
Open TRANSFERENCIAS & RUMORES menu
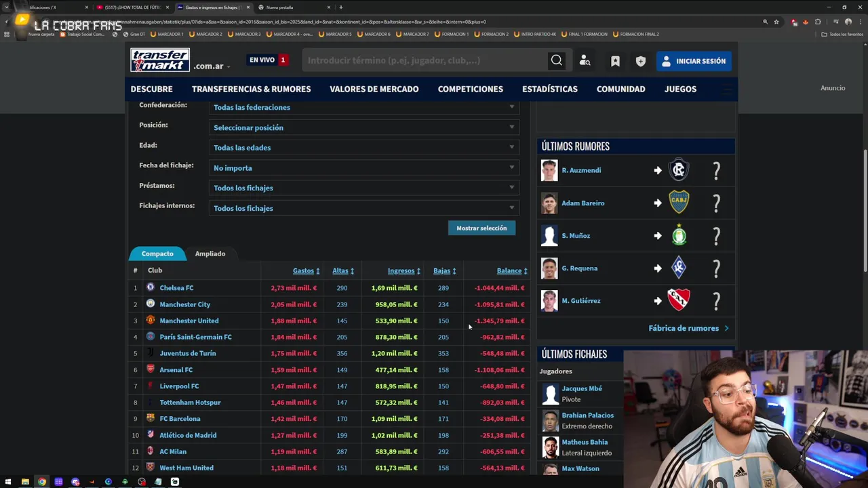point(251,89)
